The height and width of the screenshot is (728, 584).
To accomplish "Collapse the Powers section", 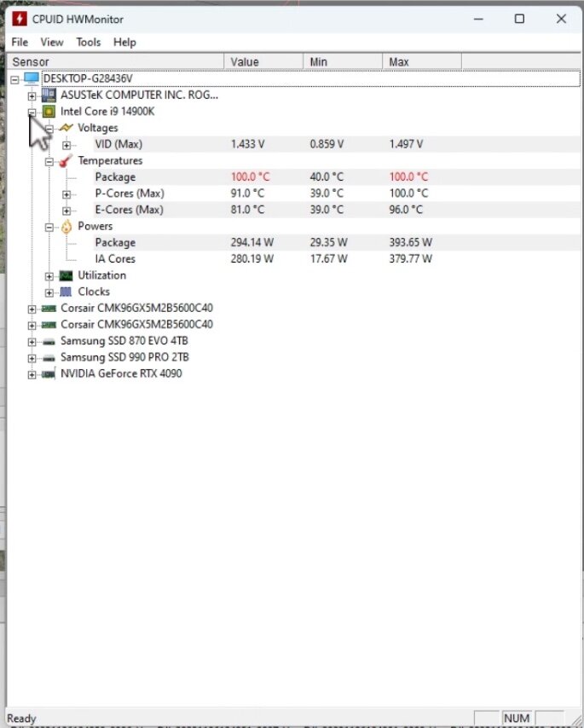I will pyautogui.click(x=49, y=227).
